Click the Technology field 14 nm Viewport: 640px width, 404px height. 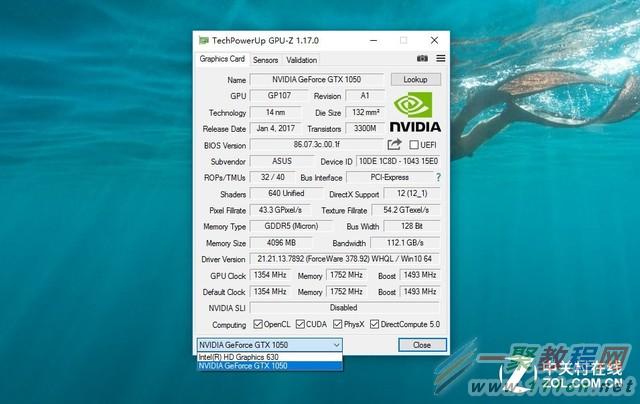tap(276, 112)
